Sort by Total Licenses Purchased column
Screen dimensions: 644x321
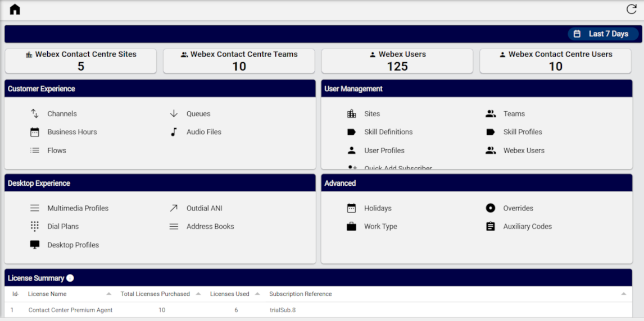point(155,294)
